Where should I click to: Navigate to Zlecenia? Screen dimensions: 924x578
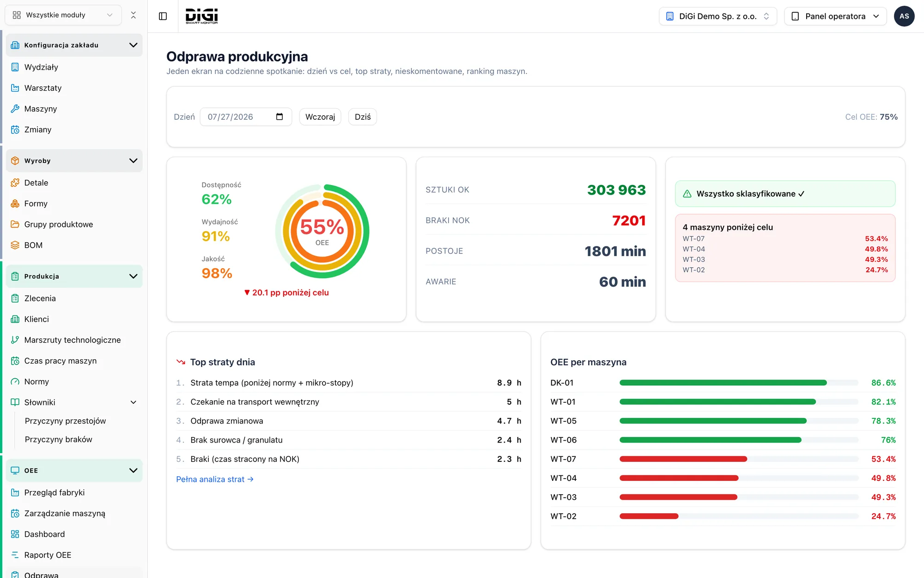[x=74, y=298]
